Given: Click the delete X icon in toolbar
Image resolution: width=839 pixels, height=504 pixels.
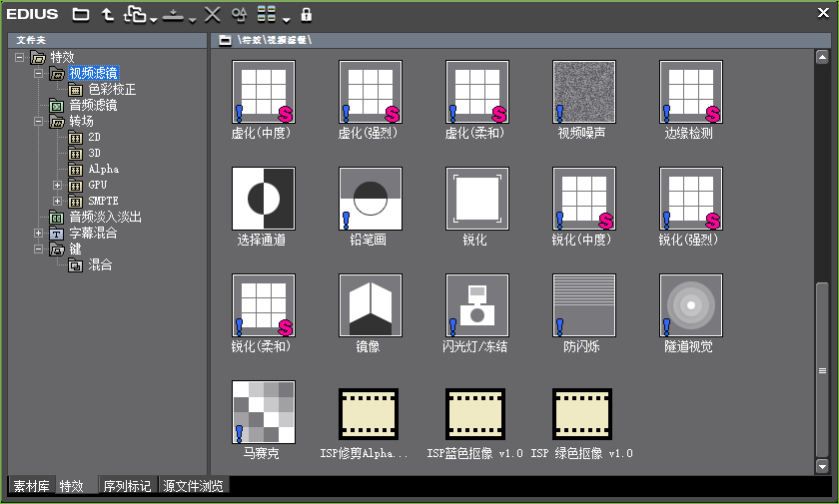Looking at the screenshot, I should coord(212,15).
